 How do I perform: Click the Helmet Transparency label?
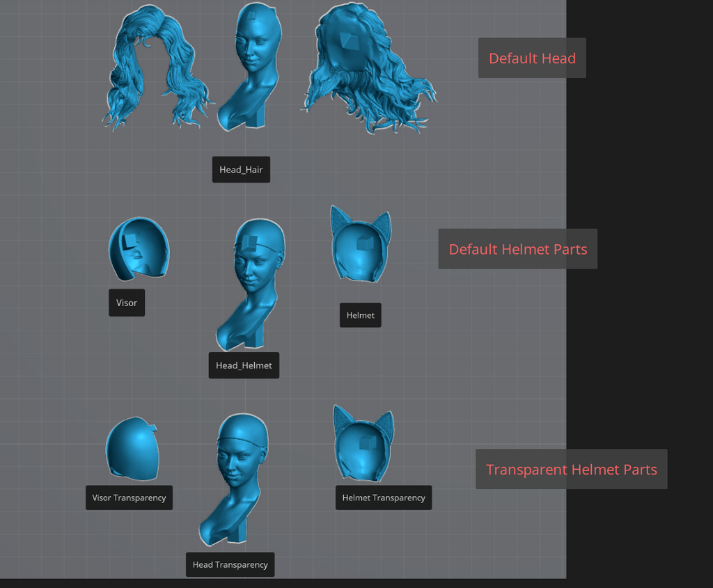(384, 498)
